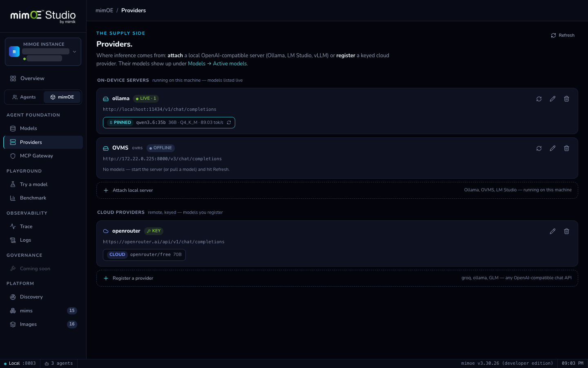Select Providers in the sidebar
This screenshot has width=588, height=368.
tap(43, 142)
